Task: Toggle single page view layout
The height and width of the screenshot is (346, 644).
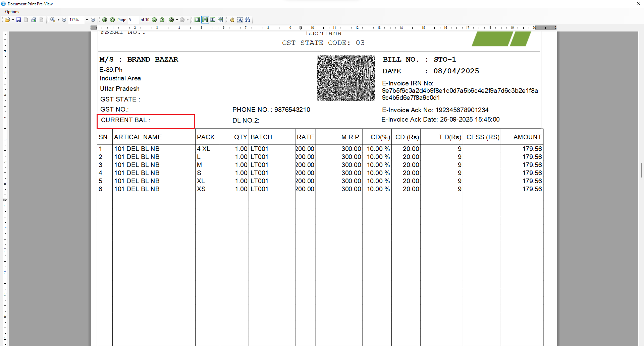Action: [197, 20]
